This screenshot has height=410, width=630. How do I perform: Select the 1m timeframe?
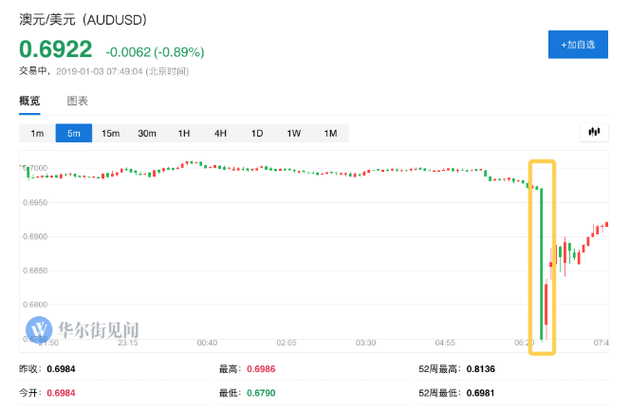37,133
